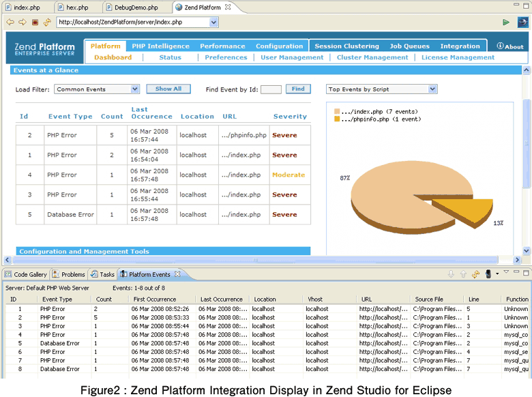Minimize the editor area
Viewport: 532px width, 397px height.
point(516,4)
